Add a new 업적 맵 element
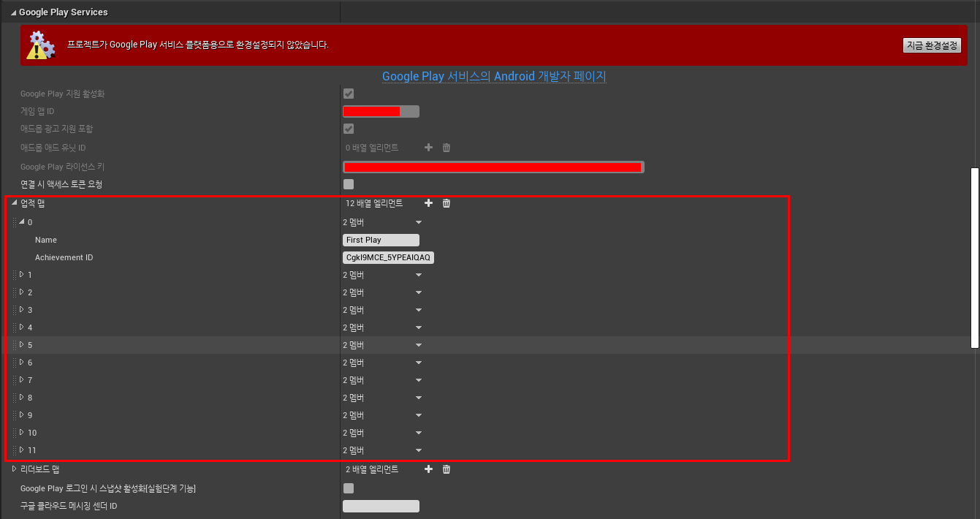This screenshot has width=980, height=519. tap(429, 203)
